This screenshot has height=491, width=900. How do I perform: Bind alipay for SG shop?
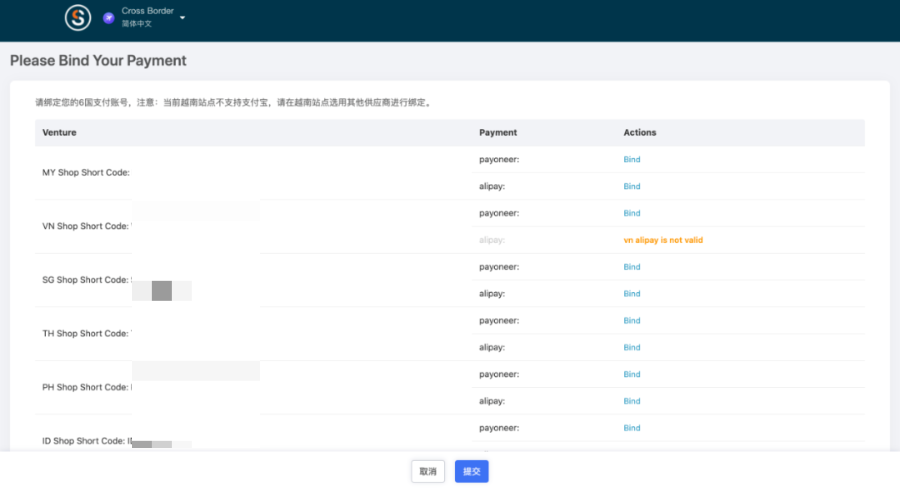632,293
